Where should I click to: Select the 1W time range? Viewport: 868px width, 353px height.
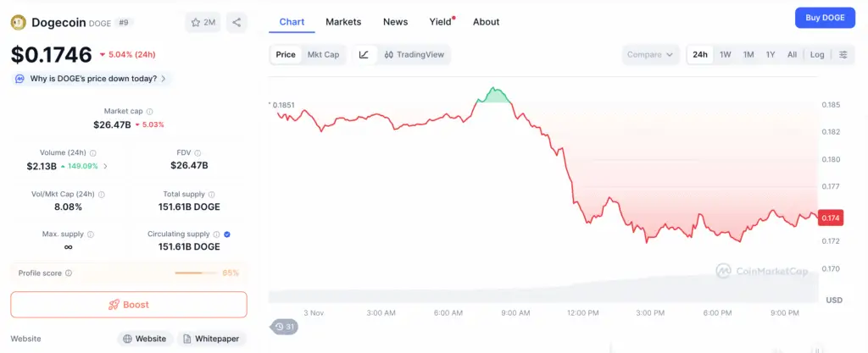tap(726, 55)
